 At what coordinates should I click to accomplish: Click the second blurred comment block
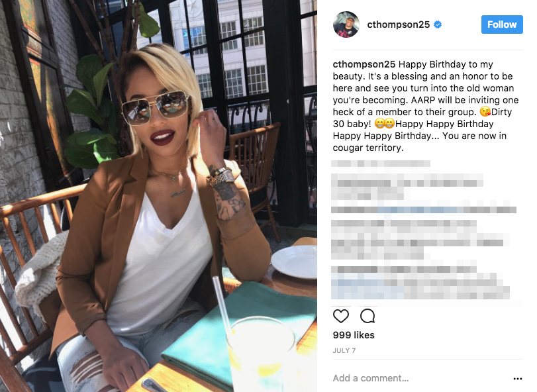tap(407, 187)
